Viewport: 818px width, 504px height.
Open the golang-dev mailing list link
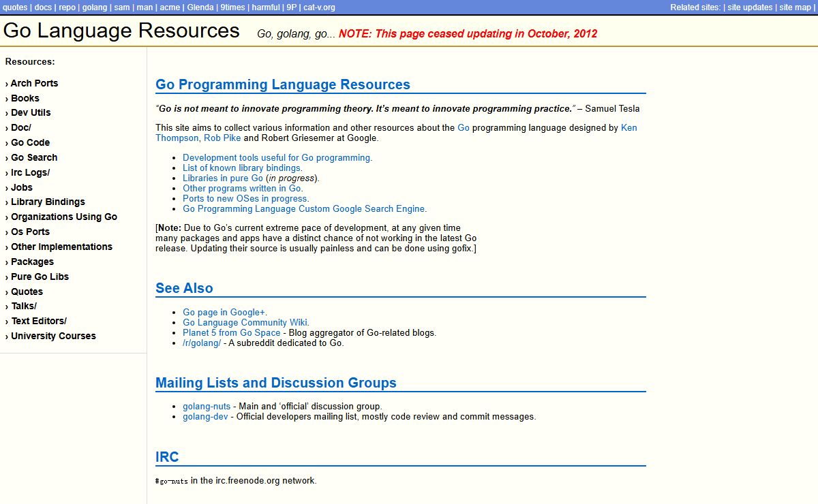205,417
